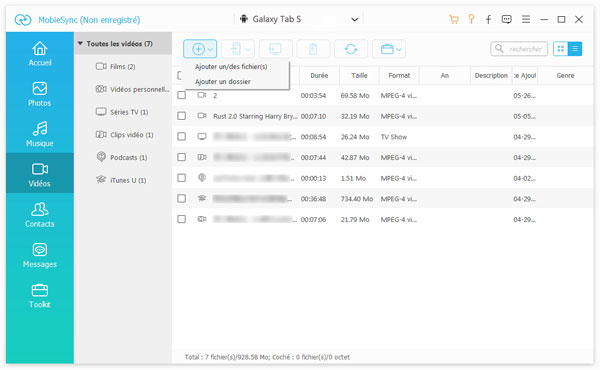This screenshot has width=600, height=370.
Task: Sort by the Format column header
Action: click(x=399, y=75)
